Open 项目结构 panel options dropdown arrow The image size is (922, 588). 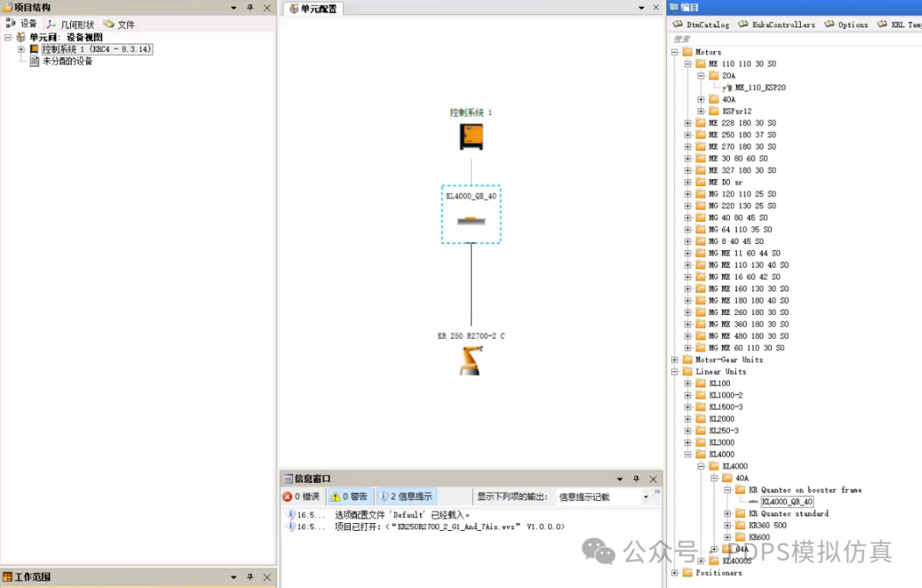coord(233,8)
